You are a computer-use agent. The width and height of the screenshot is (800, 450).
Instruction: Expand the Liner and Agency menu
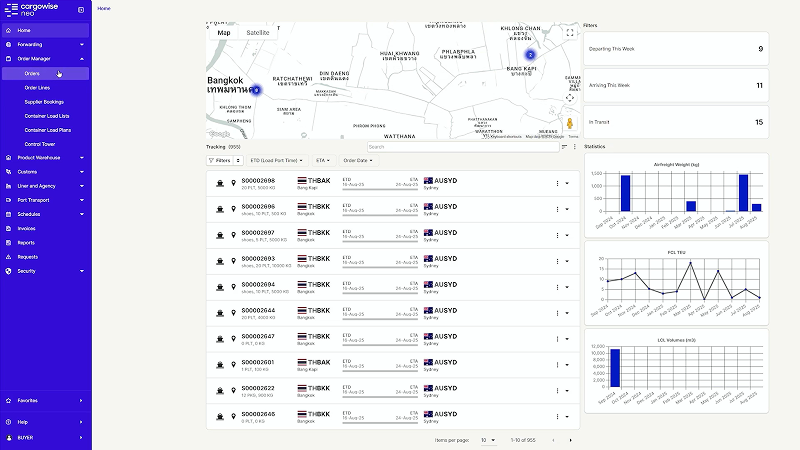[45, 186]
